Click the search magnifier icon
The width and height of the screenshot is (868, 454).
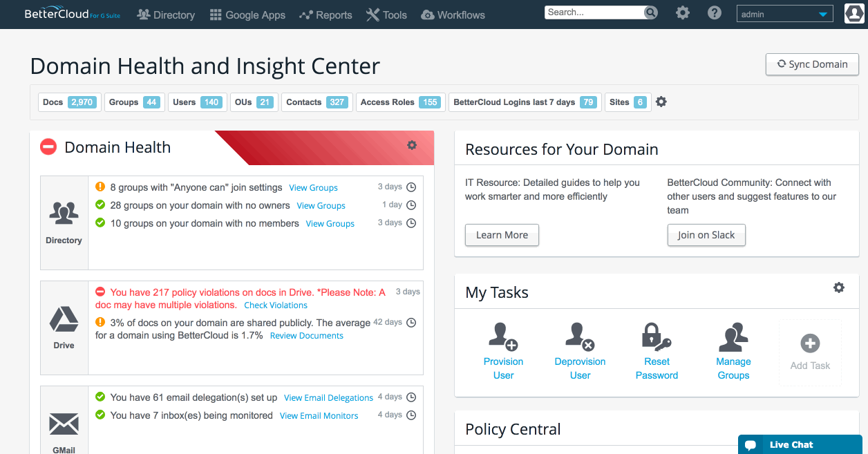(x=651, y=12)
